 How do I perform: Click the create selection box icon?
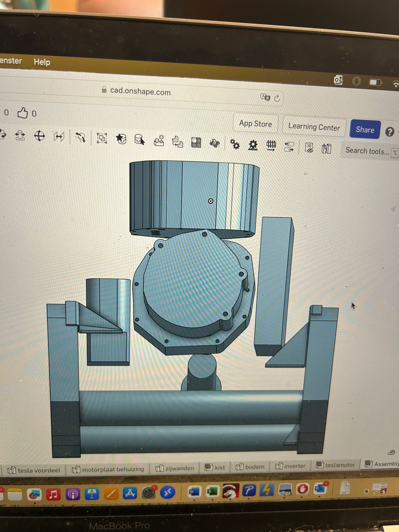pos(102,138)
